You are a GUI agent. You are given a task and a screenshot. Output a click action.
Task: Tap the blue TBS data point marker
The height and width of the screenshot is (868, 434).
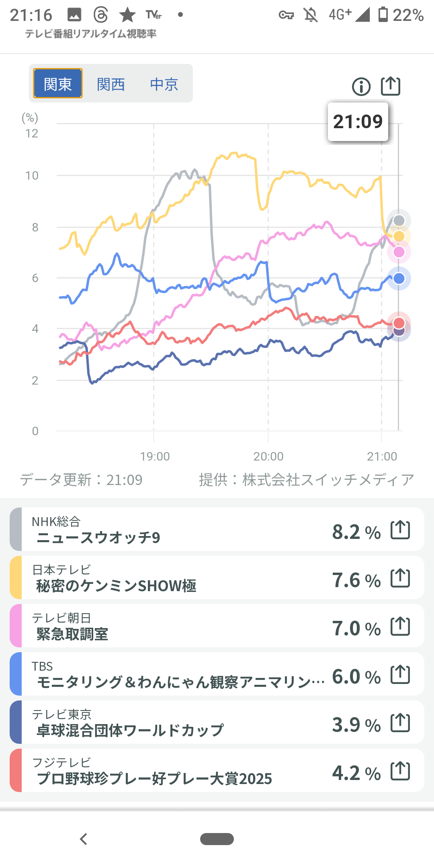pyautogui.click(x=399, y=278)
